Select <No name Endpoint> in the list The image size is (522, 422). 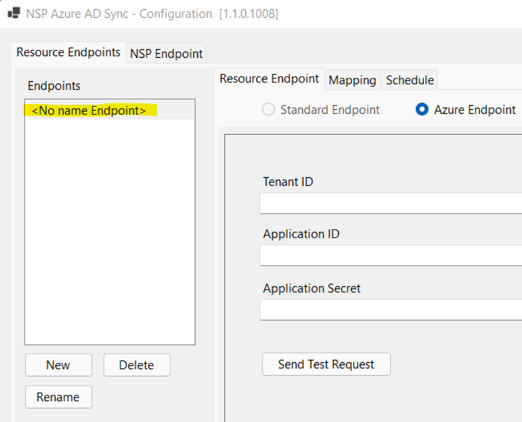(110, 110)
